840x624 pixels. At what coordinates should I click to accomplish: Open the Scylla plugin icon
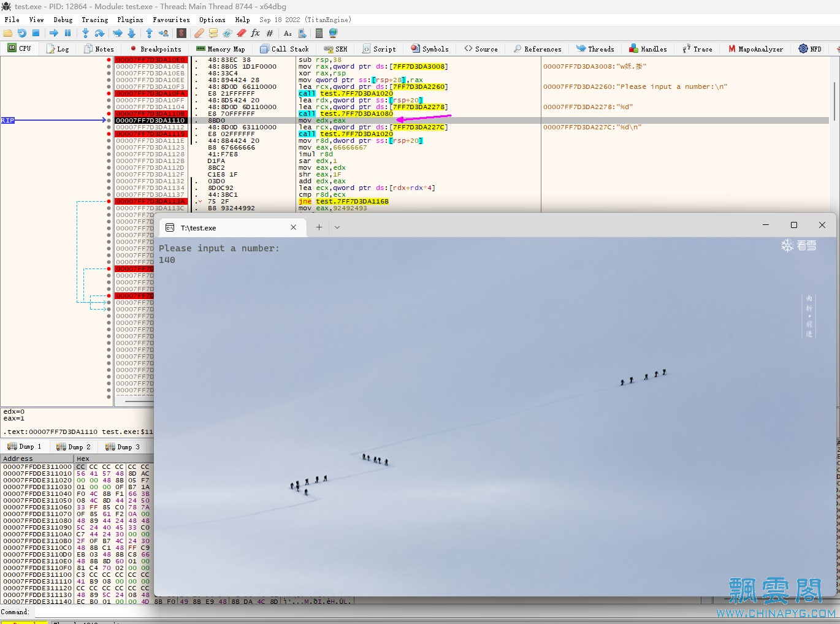[x=181, y=33]
